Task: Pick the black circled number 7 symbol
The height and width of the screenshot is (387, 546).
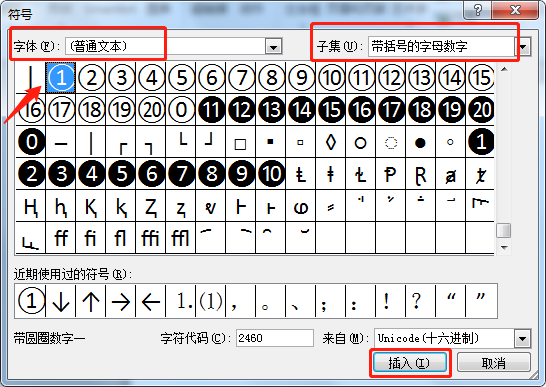Action: tap(181, 173)
